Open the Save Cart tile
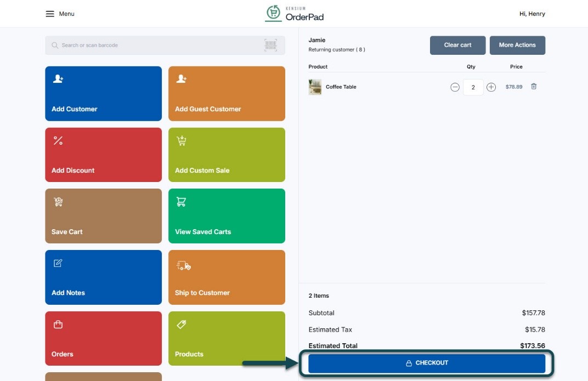This screenshot has width=588, height=381. (x=104, y=216)
